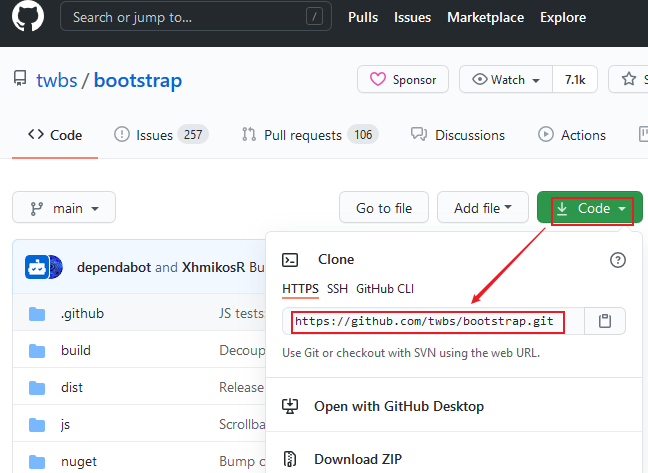Click the search or jump to field

[195, 17]
